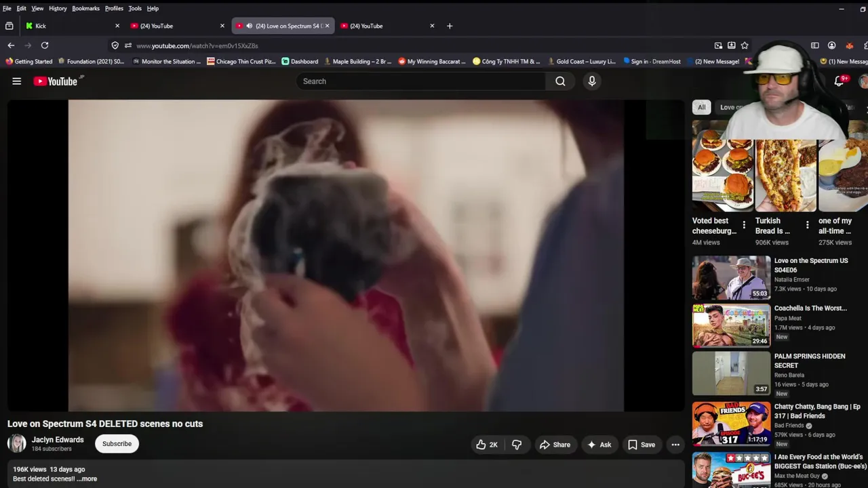
Task: Click the YouTube logo
Action: [56, 81]
